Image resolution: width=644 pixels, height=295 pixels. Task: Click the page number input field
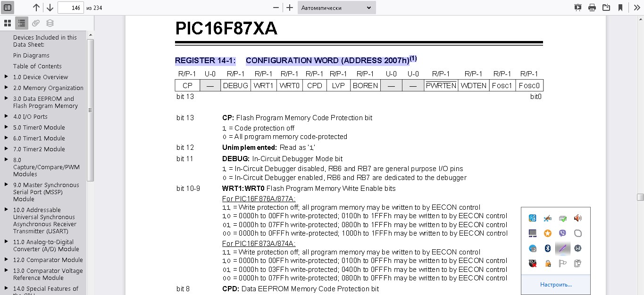[70, 8]
